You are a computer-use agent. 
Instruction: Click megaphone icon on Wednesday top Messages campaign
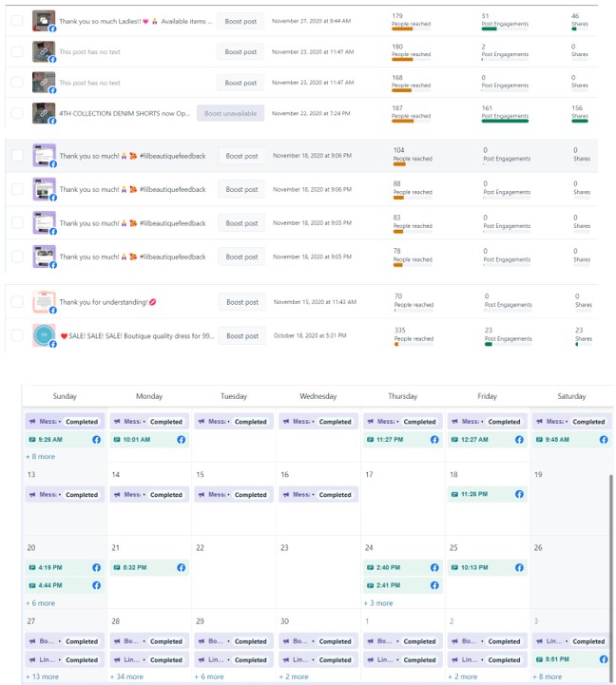(286, 422)
